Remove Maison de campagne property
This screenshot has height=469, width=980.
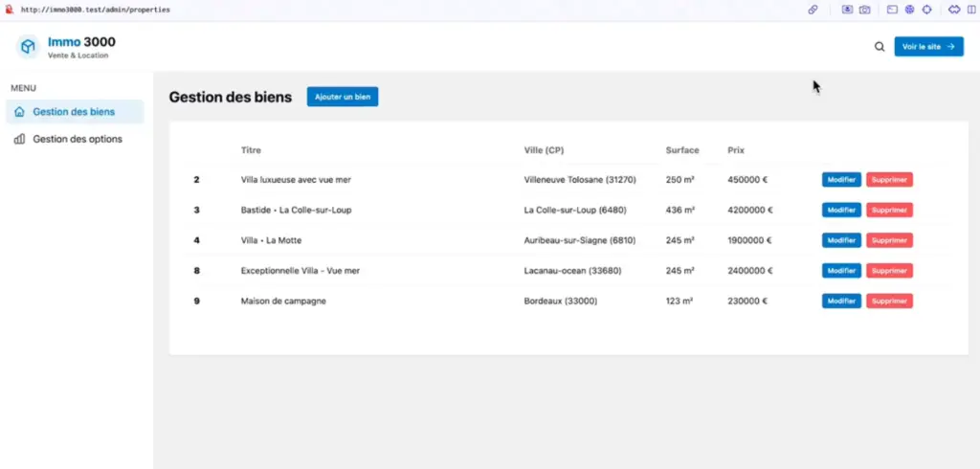click(x=889, y=301)
